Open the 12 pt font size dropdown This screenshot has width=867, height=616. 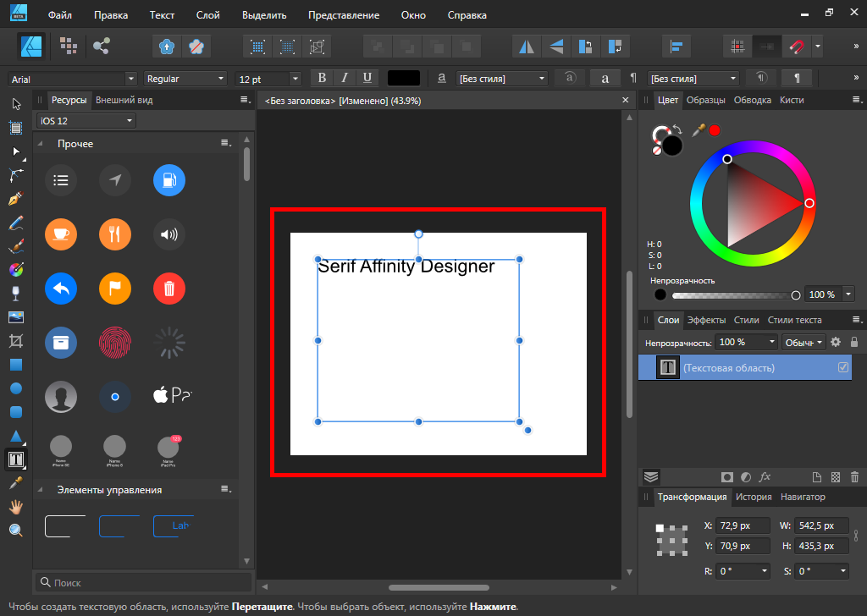(295, 79)
